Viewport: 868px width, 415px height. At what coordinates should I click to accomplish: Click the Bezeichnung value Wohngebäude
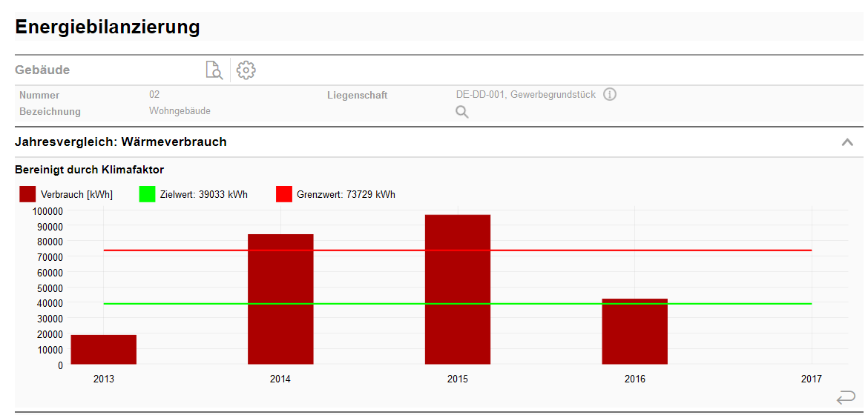click(180, 111)
